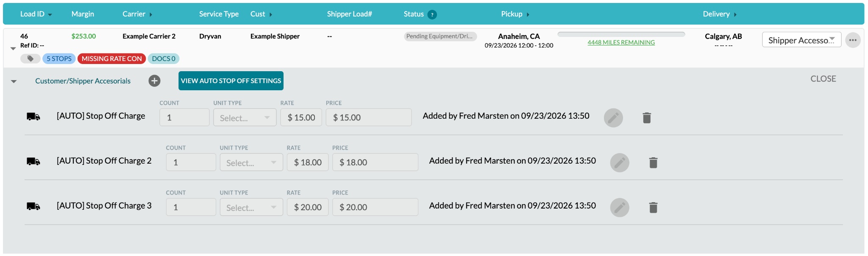Image resolution: width=868 pixels, height=256 pixels.
Task: Collapse the load 46 row expander arrow
Action: 13,49
